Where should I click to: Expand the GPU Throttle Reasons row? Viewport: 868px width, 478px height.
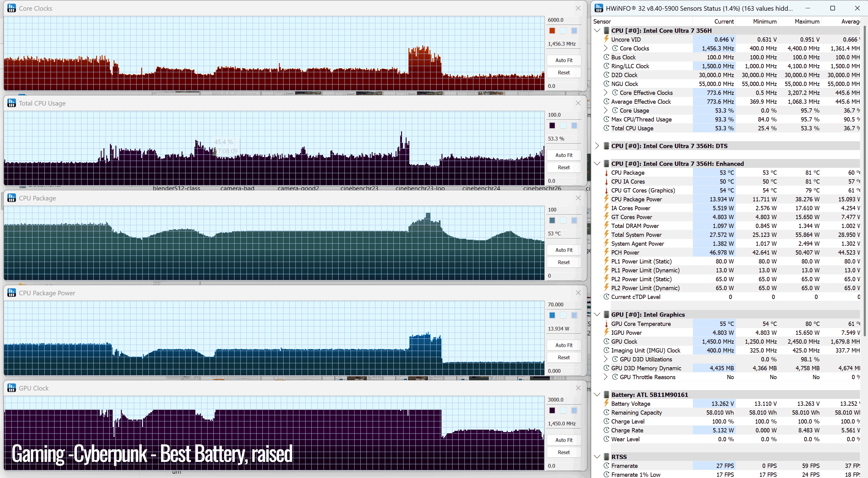(x=606, y=377)
